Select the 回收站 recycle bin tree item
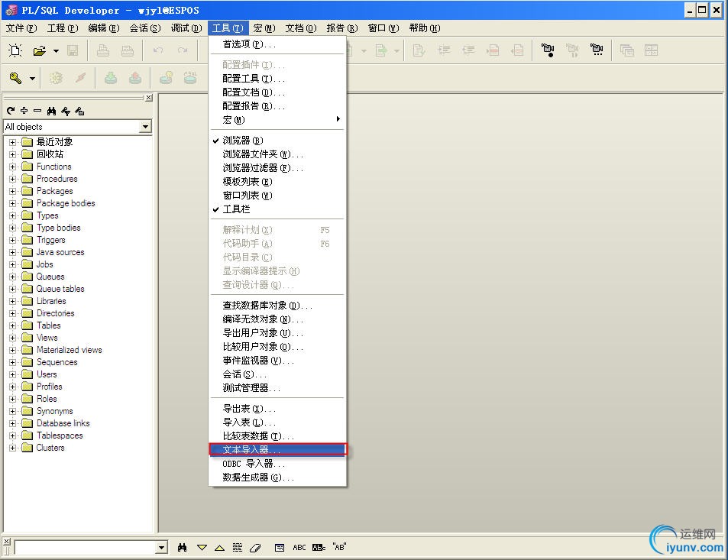The width and height of the screenshot is (728, 560). pos(50,154)
